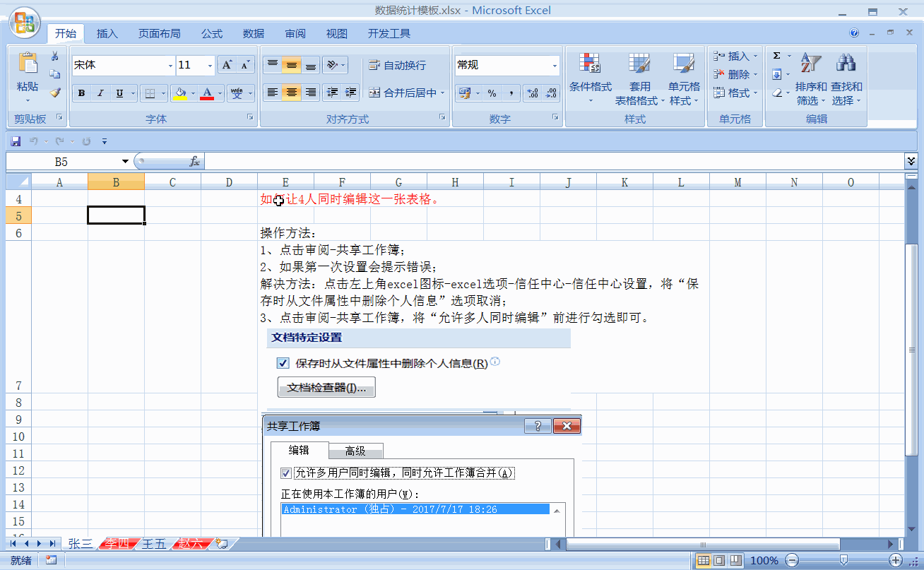Image resolution: width=924 pixels, height=570 pixels.
Task: Toggle Wrap Text (自动换行)
Action: click(x=397, y=65)
